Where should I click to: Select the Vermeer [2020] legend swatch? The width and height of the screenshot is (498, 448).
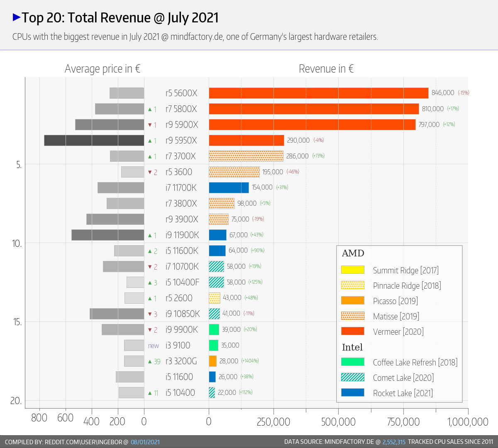(x=352, y=331)
